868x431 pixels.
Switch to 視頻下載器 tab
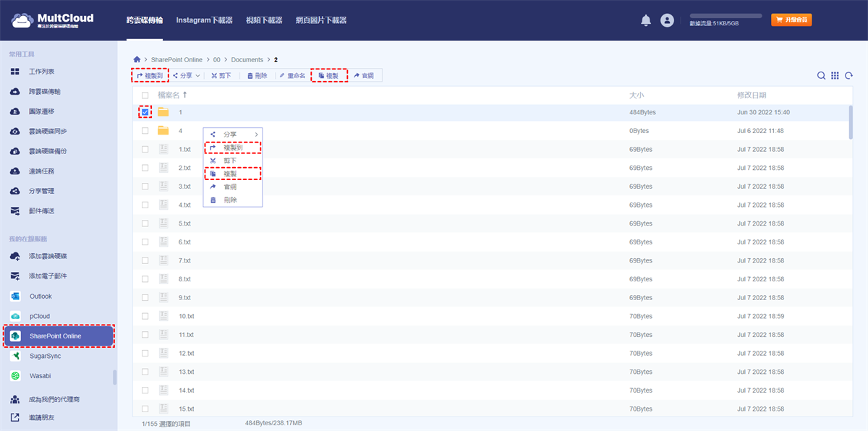coord(265,20)
